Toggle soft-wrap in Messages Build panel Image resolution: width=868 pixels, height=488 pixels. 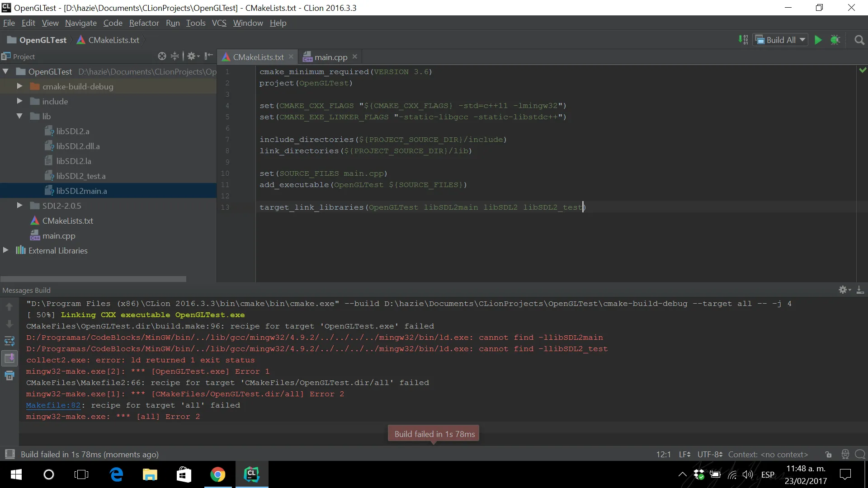(x=9, y=341)
